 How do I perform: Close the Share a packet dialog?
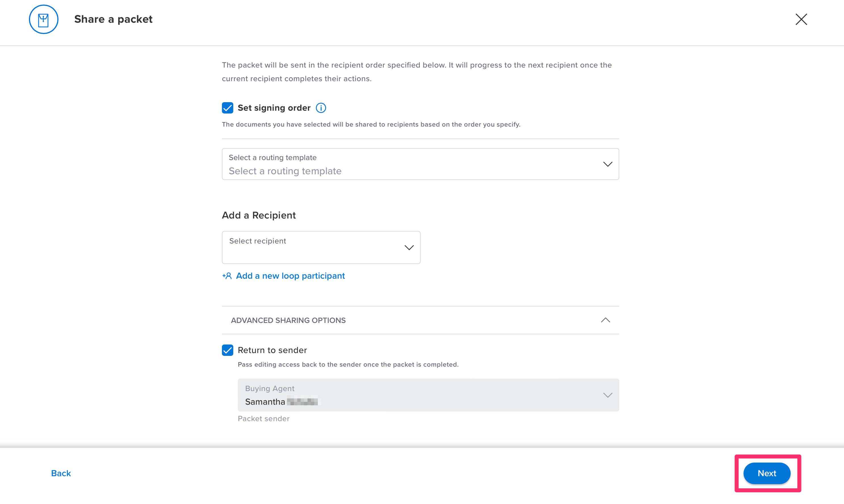(801, 19)
